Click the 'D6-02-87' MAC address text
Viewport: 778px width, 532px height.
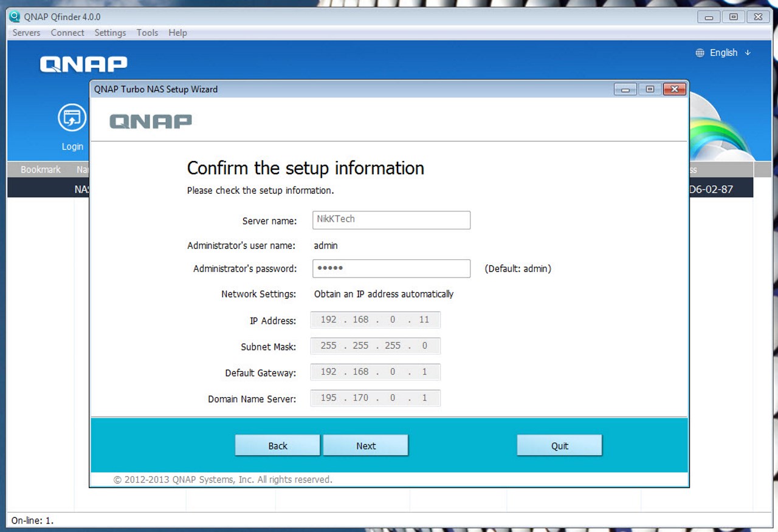(711, 189)
